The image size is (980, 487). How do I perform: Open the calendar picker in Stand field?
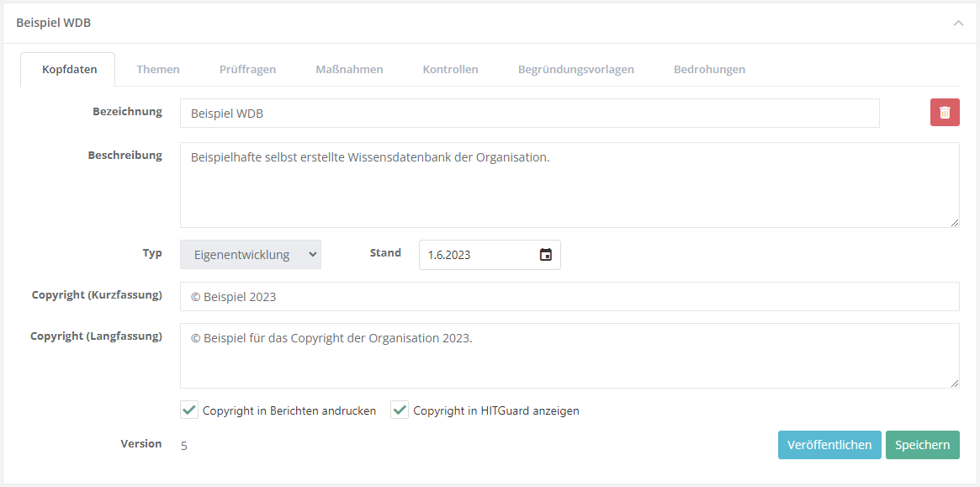coord(545,255)
